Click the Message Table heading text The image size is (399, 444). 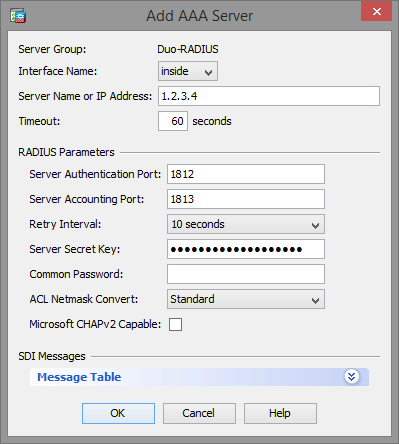79,377
